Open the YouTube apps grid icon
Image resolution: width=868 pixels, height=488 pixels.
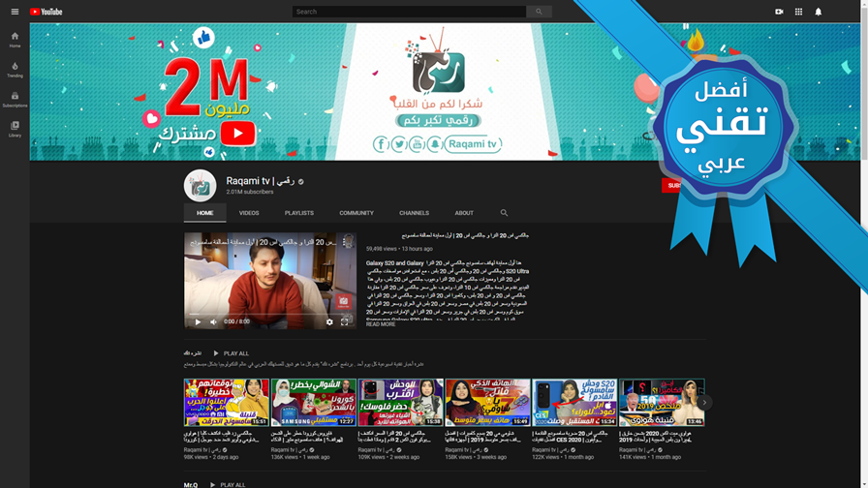[798, 12]
